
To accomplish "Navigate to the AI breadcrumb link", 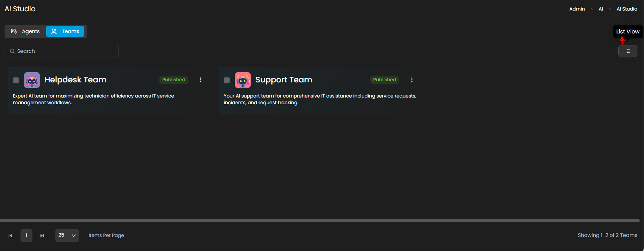I will click(x=601, y=9).
